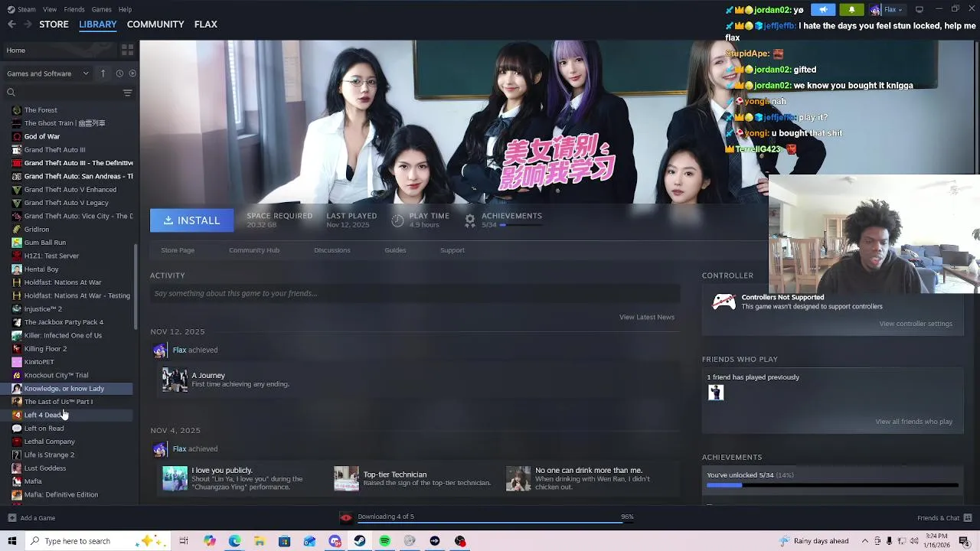Switch to the STORE tab

(54, 24)
